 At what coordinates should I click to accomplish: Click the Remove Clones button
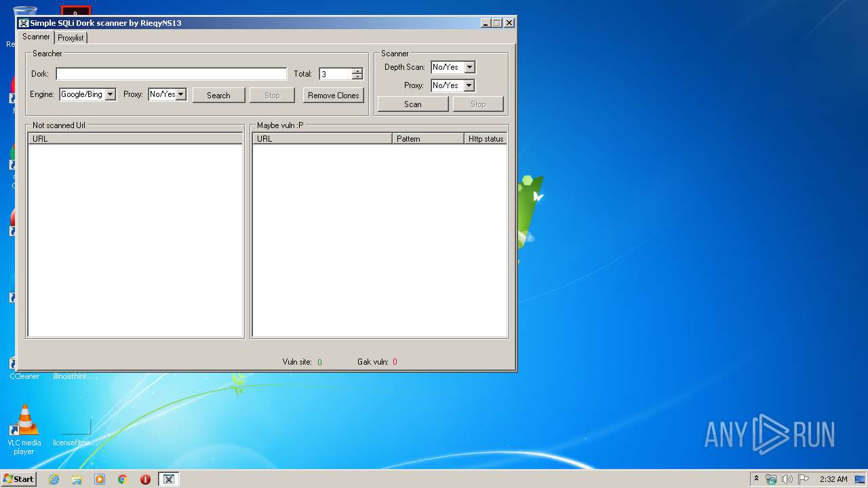click(x=334, y=96)
